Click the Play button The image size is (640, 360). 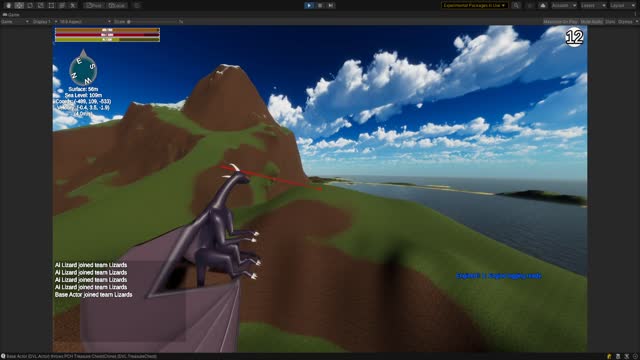[309, 5]
